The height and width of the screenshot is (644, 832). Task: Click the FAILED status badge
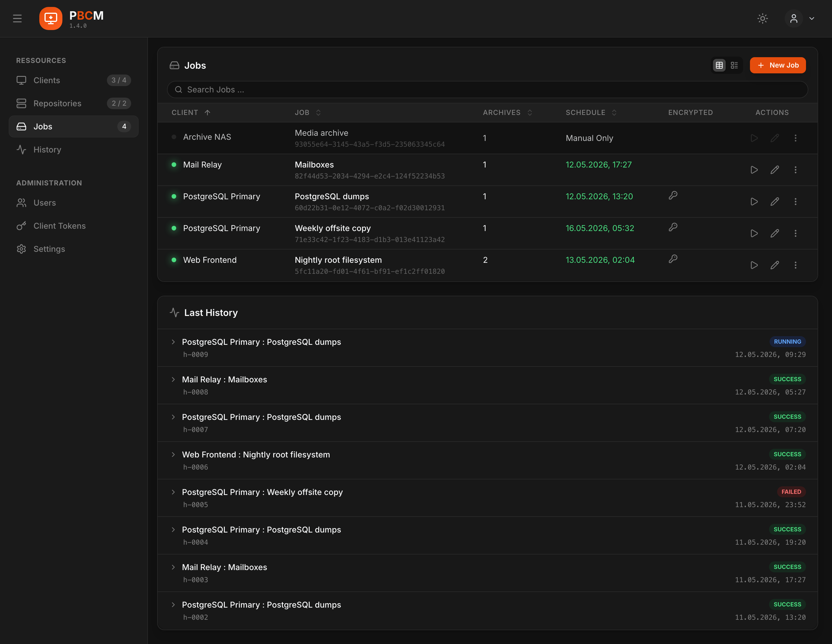pyautogui.click(x=791, y=492)
